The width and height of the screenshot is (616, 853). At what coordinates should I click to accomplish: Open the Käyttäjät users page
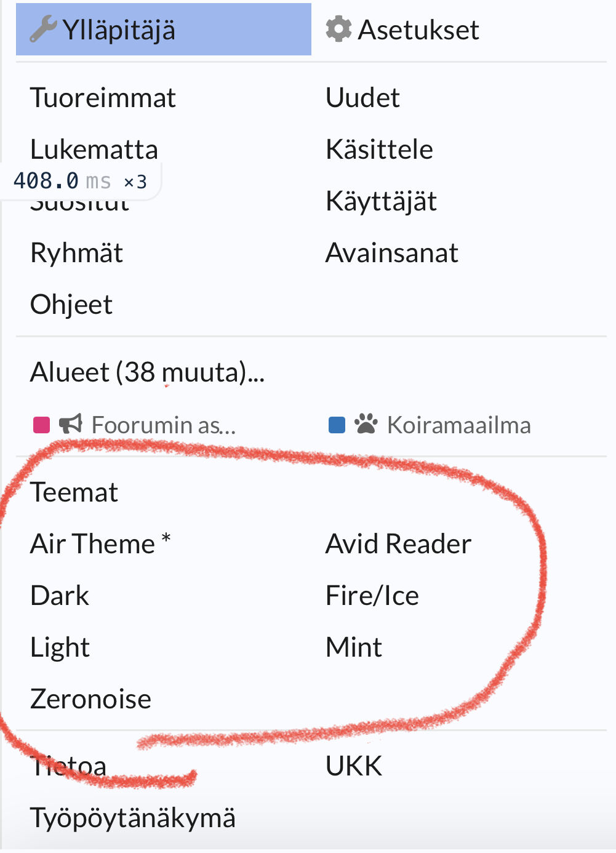[x=381, y=201]
